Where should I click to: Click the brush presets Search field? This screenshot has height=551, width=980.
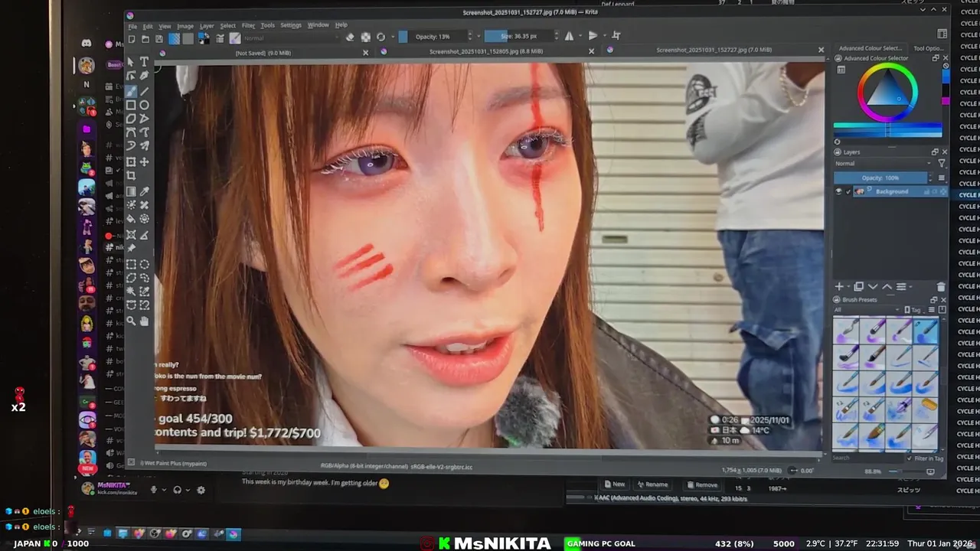tap(867, 458)
